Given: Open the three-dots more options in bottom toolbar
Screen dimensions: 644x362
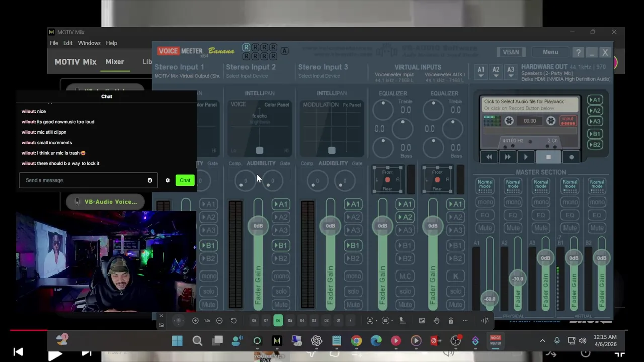Looking at the screenshot, I should pyautogui.click(x=465, y=321).
